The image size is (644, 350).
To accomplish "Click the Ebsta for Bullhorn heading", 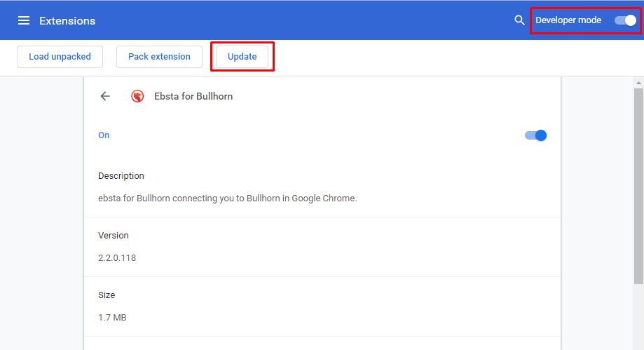I will [x=193, y=96].
